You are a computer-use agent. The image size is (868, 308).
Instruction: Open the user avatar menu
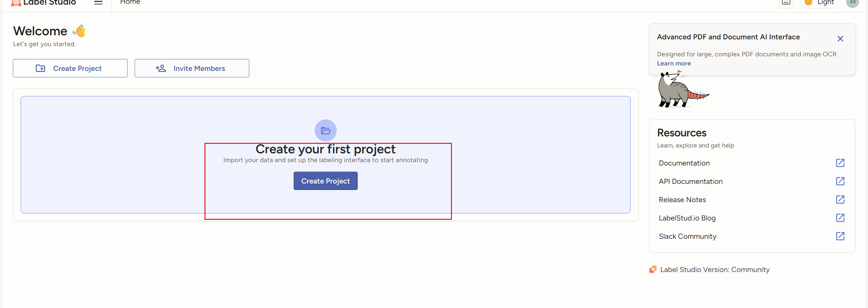pyautogui.click(x=852, y=2)
